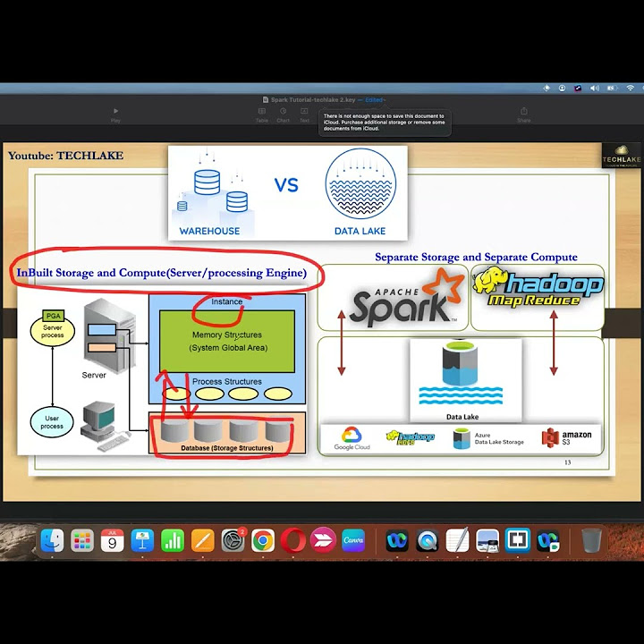644x644 pixels.
Task: Open Calendar showing JUL 9 in Dock
Action: coord(112,540)
